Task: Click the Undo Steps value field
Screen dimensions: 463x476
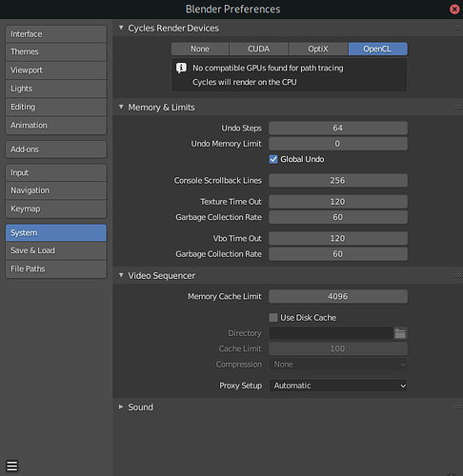Action: (x=338, y=128)
